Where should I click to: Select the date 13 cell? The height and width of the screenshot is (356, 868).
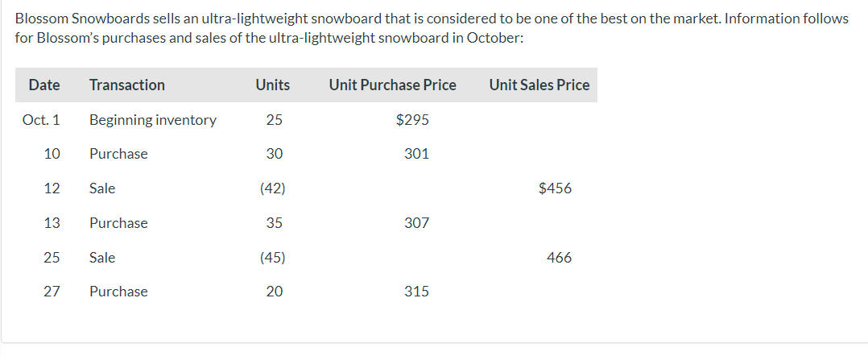[x=52, y=223]
